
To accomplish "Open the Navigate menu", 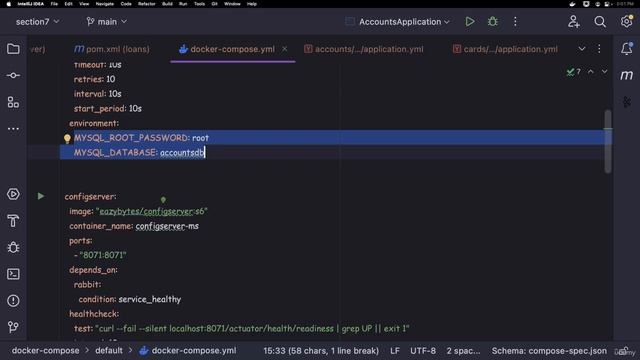I will point(104,4).
